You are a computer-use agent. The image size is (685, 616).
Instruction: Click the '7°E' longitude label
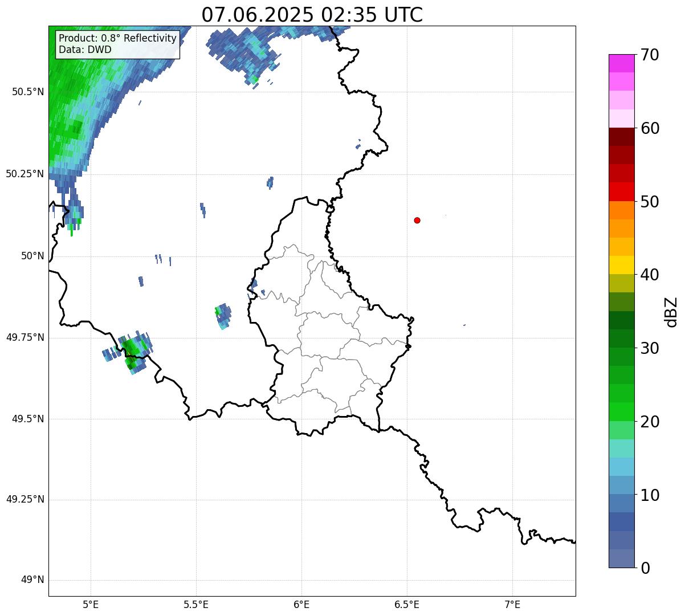tap(512, 604)
